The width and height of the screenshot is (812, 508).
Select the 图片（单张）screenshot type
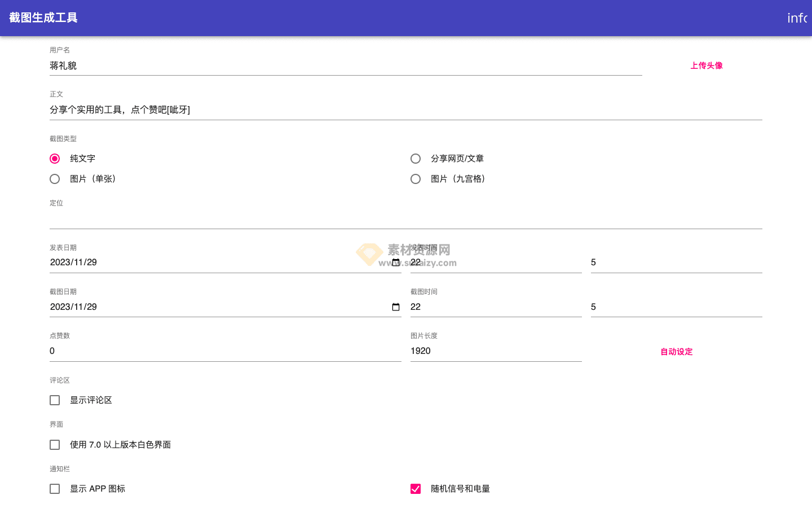coord(55,178)
